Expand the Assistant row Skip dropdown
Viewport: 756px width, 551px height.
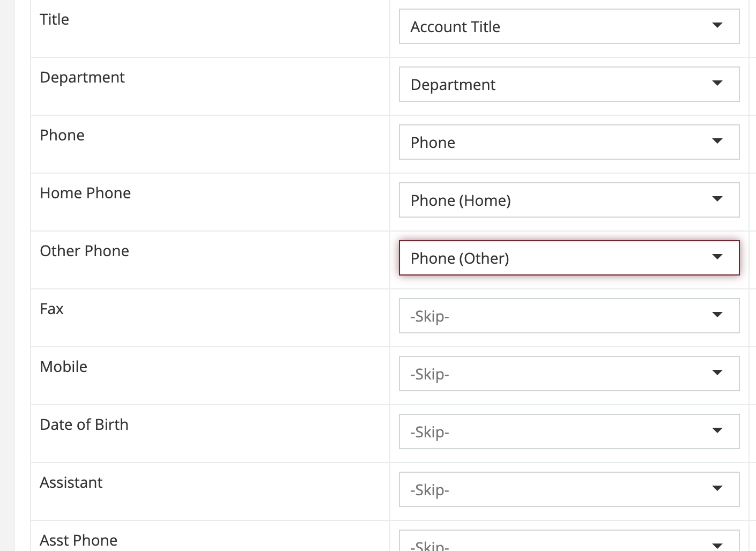[x=569, y=489]
